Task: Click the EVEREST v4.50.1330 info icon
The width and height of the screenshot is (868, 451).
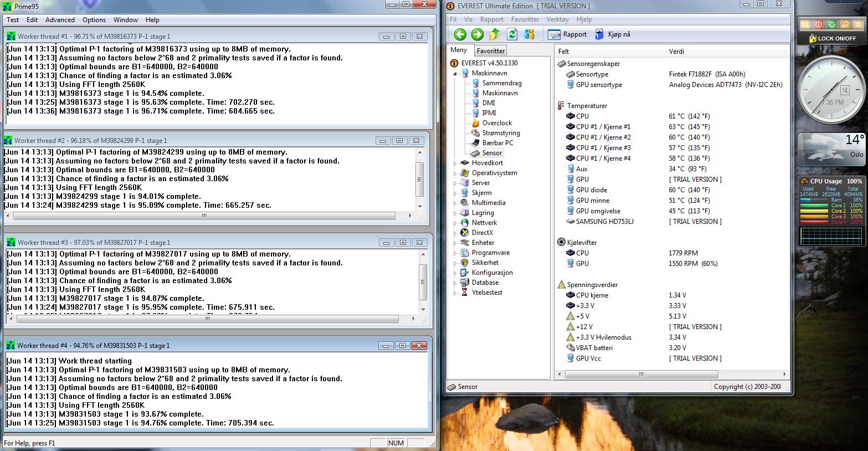Action: click(455, 63)
